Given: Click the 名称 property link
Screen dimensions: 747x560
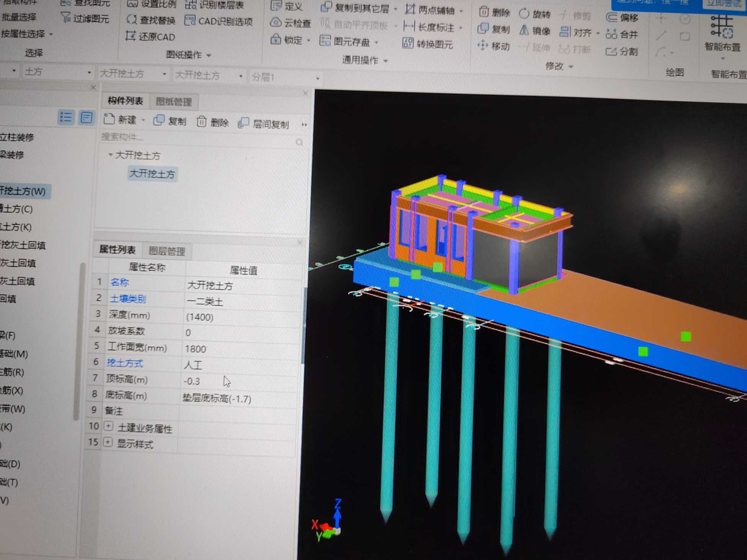Looking at the screenshot, I should coord(119,282).
